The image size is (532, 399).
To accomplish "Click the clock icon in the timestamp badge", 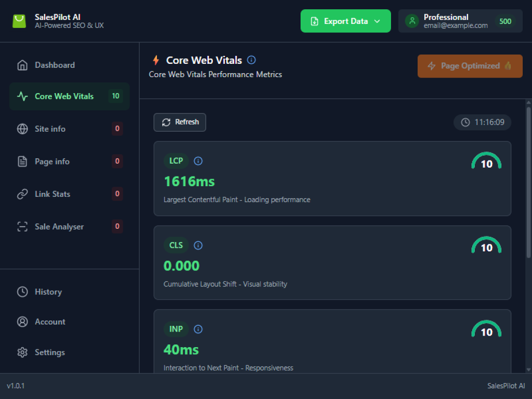I will 465,122.
